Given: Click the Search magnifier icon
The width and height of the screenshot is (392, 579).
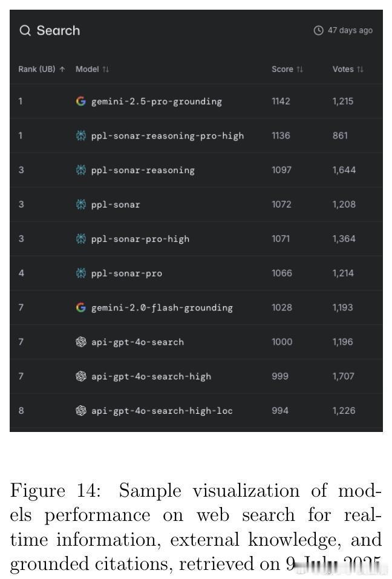Looking at the screenshot, I should [25, 30].
